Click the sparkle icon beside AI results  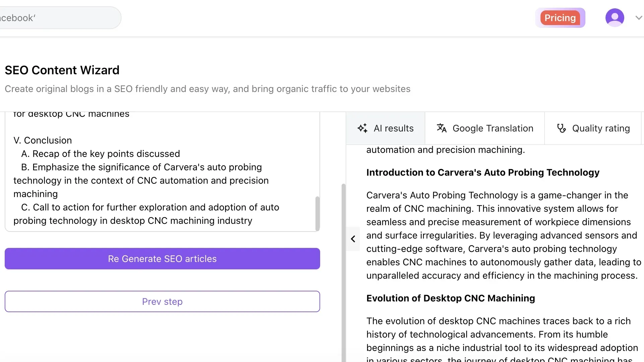pos(362,128)
